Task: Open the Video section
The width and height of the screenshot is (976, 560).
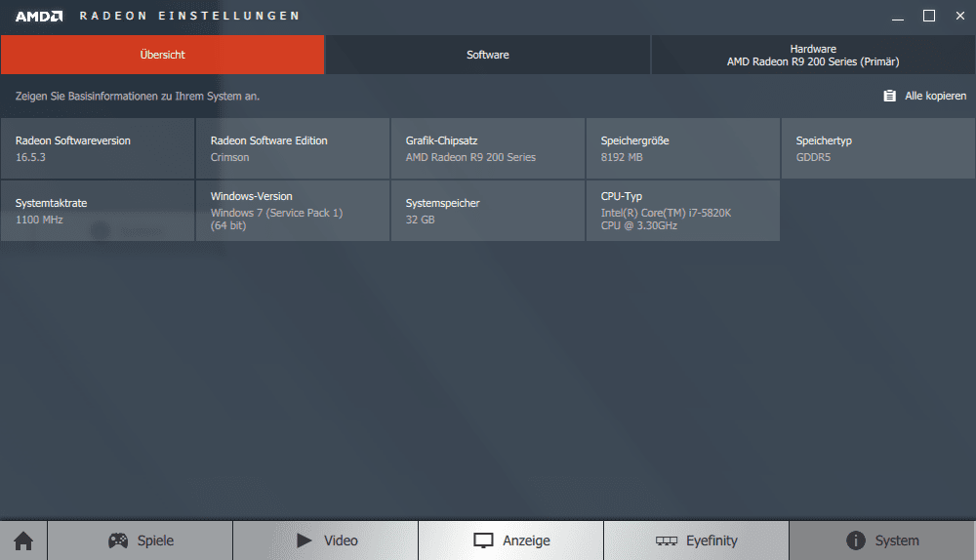Action: [x=326, y=540]
